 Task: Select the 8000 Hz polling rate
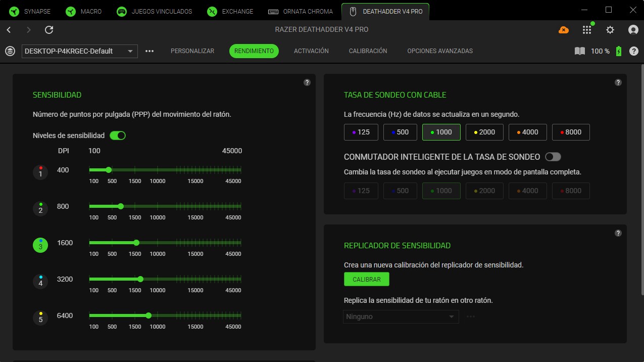pyautogui.click(x=570, y=132)
